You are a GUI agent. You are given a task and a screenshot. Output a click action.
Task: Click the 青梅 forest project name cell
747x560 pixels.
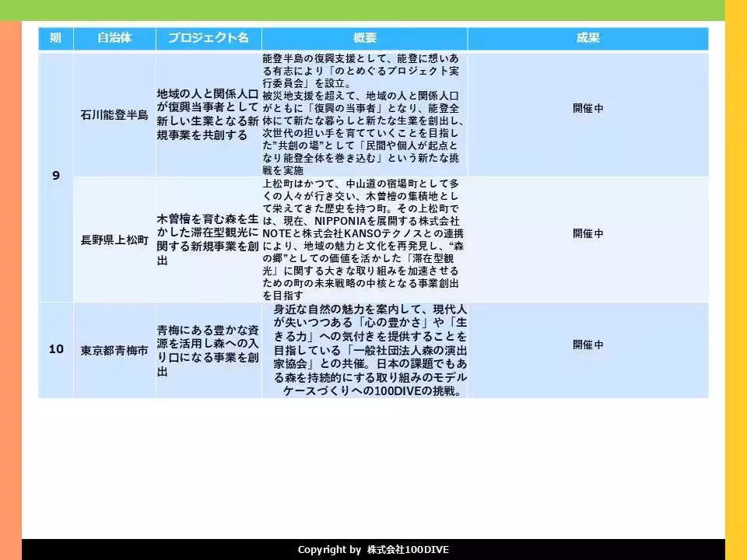click(x=209, y=348)
